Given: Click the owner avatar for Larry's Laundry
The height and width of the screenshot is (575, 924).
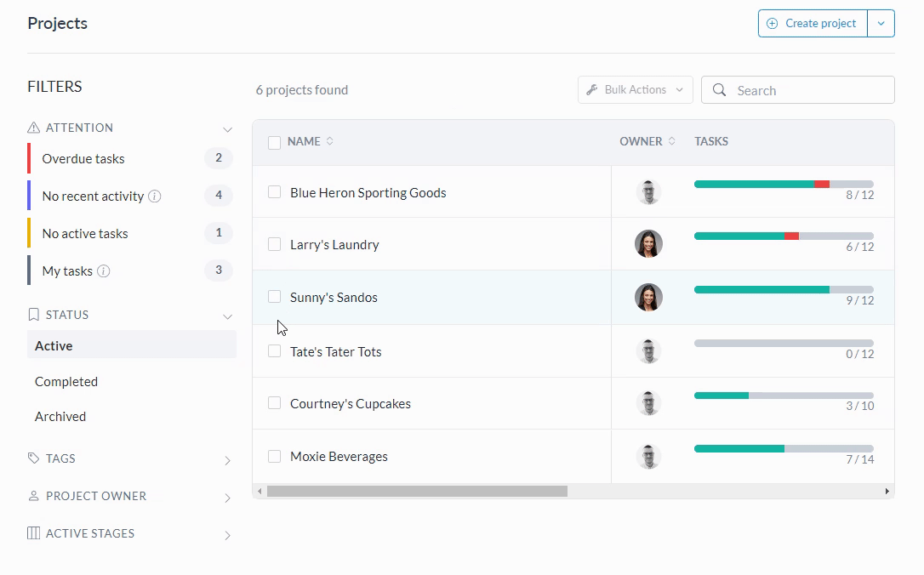Looking at the screenshot, I should [x=648, y=244].
